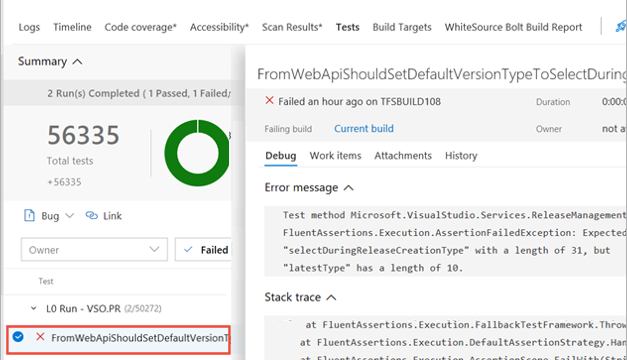Click the red X failed icon in the test row
The image size is (627, 360).
(40, 337)
